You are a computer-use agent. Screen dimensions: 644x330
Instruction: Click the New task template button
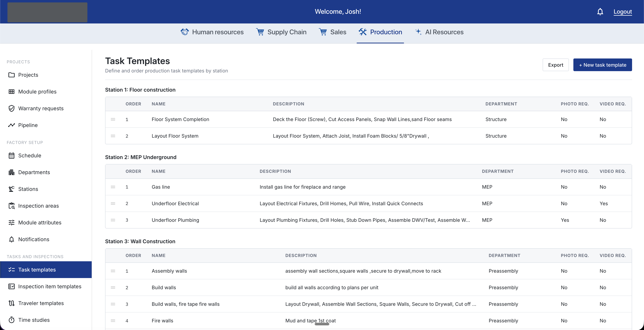602,65
